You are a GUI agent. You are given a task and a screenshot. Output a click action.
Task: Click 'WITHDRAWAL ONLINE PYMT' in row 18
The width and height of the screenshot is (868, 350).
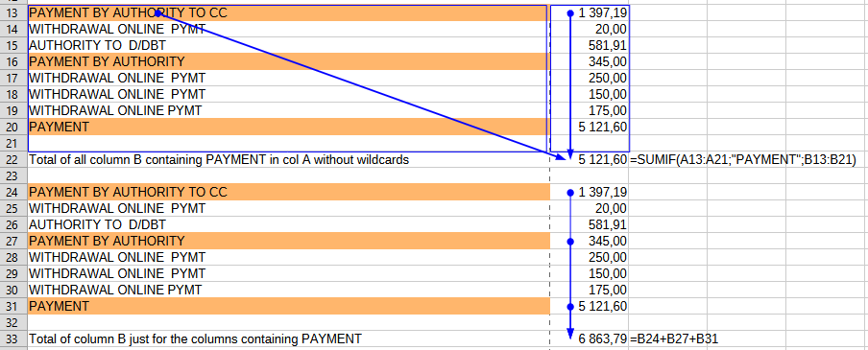pos(117,94)
